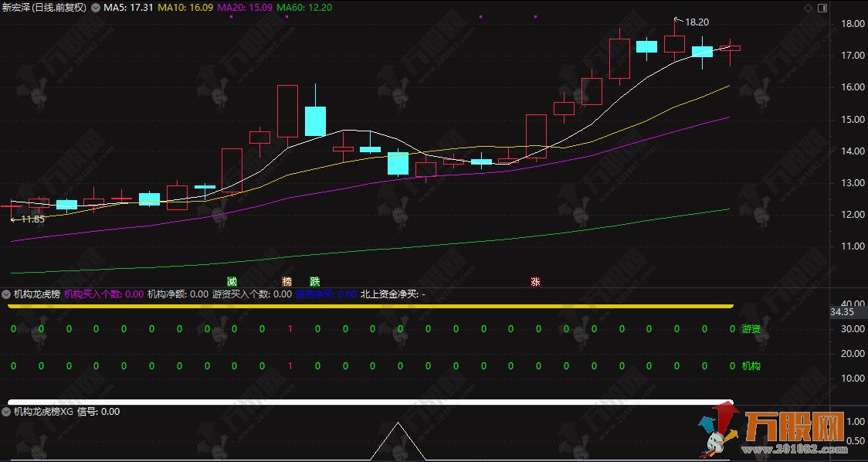Click the 18.20 high price annotation
The height and width of the screenshot is (462, 868).
(697, 22)
